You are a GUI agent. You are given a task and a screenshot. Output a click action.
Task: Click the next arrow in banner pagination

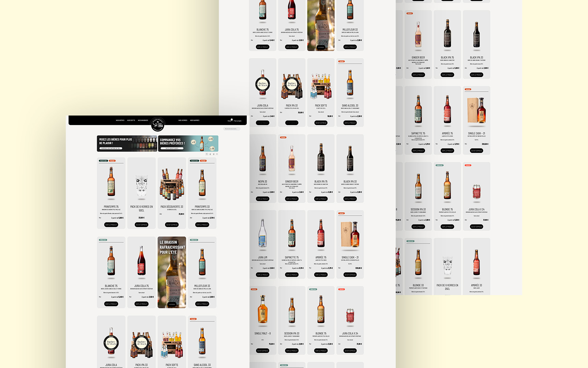tap(217, 154)
